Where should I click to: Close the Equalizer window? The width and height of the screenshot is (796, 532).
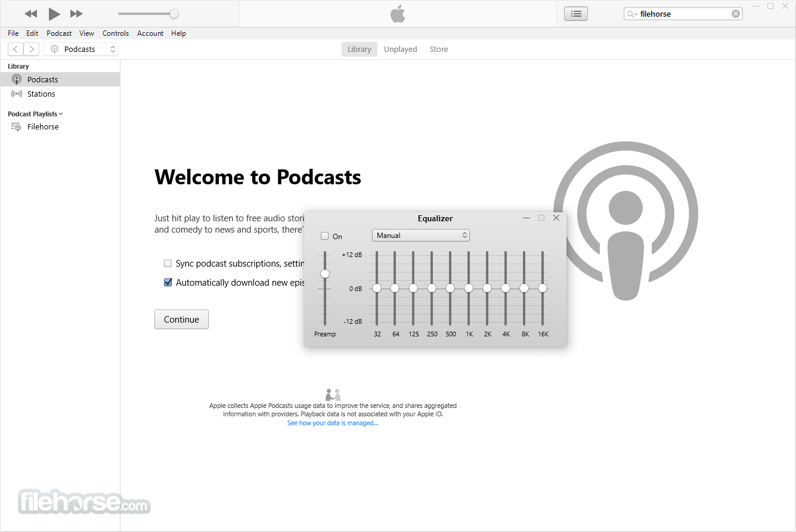[x=556, y=218]
